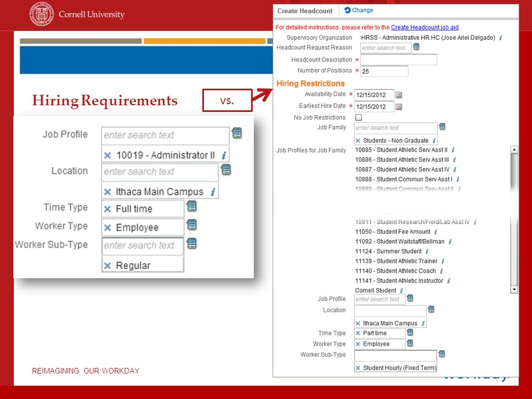Open prompt icon for left Worker Sub-Type
The image size is (532, 399).
tap(192, 243)
